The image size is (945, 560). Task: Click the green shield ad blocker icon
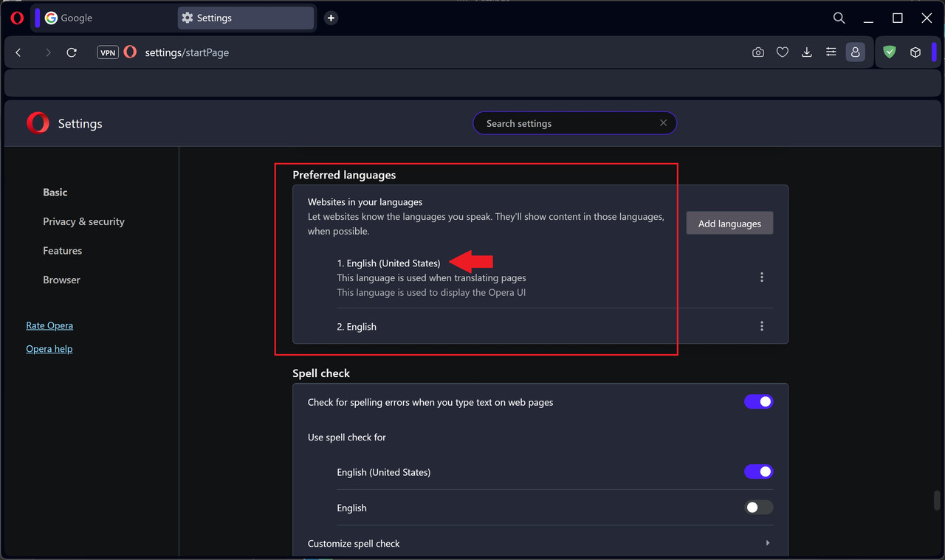click(x=890, y=52)
